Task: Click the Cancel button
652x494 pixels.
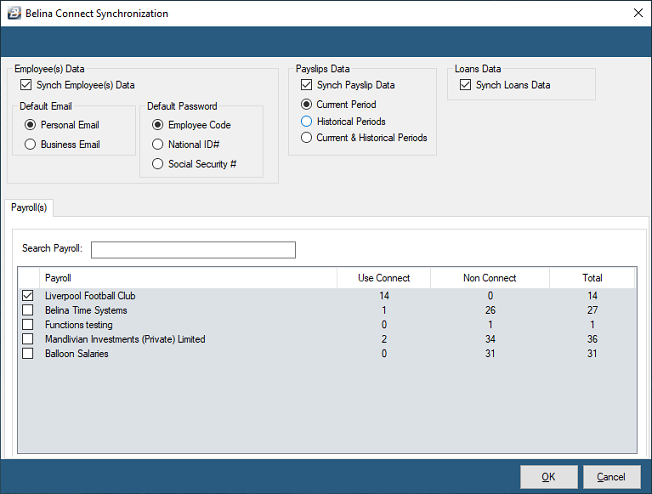Action: pyautogui.click(x=611, y=477)
